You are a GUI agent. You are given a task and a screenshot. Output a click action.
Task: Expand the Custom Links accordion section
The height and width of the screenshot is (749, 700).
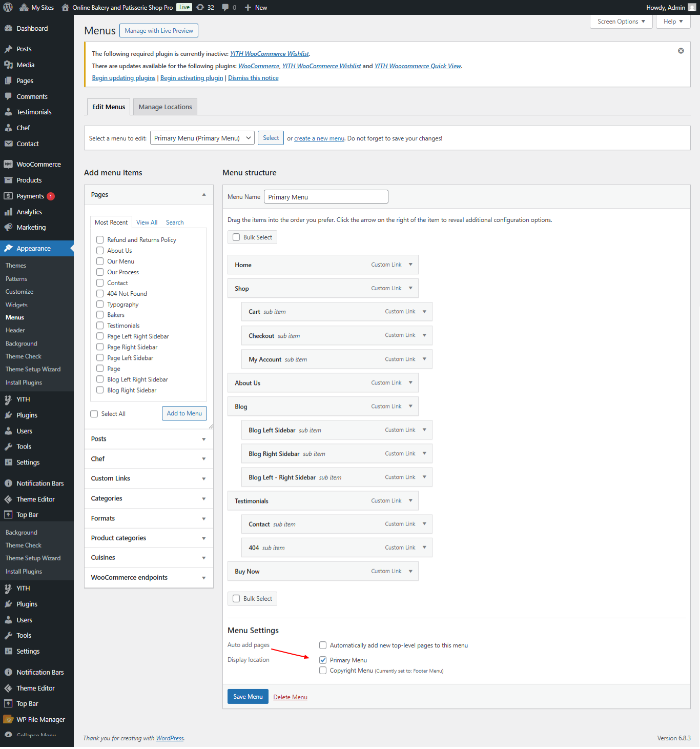149,479
